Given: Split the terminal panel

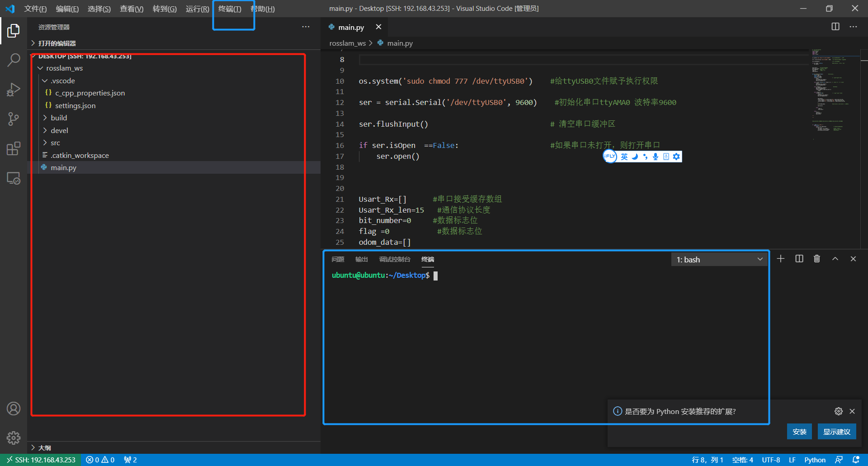Looking at the screenshot, I should tap(799, 259).
